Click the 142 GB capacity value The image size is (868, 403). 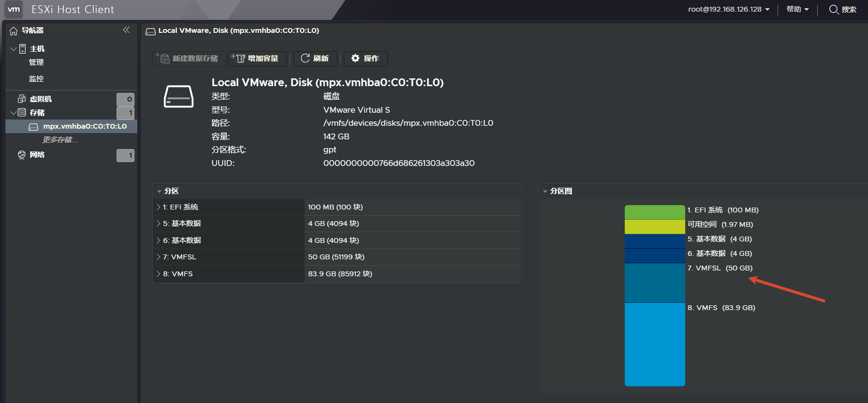(336, 136)
